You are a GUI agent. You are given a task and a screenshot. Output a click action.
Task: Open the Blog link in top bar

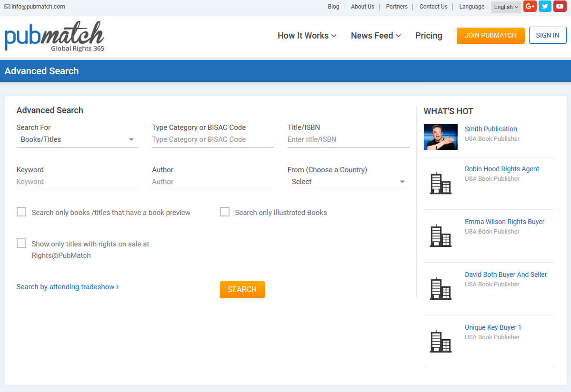(333, 7)
